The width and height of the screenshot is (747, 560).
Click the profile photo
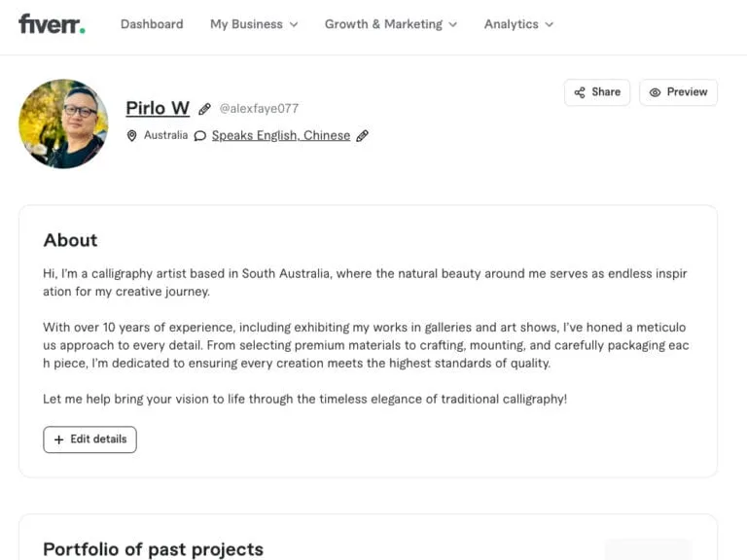(63, 123)
